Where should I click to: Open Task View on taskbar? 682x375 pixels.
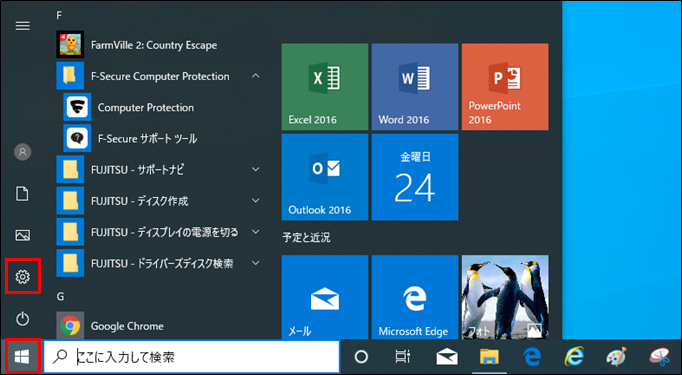(403, 357)
